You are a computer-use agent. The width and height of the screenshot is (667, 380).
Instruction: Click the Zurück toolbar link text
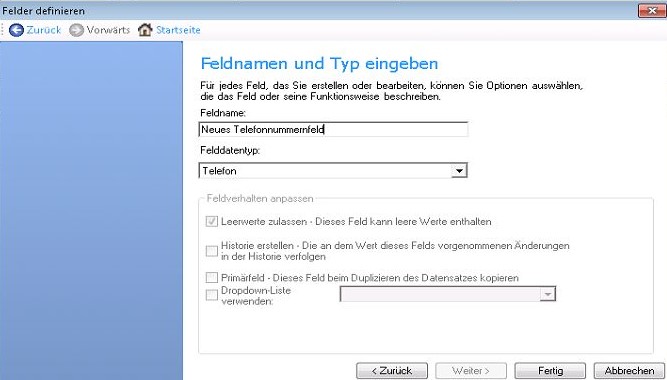point(44,30)
